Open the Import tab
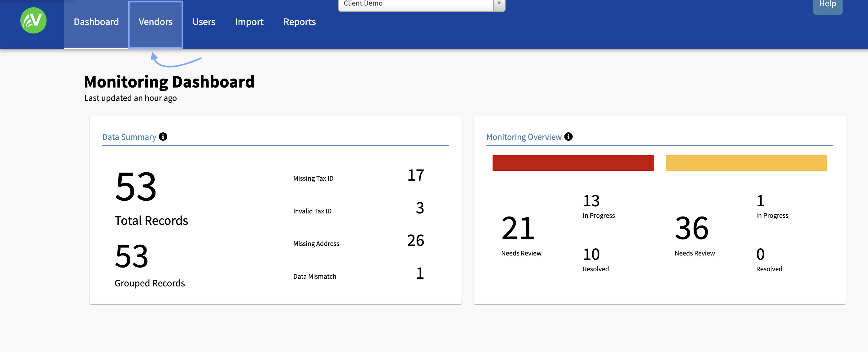Screen dimensions: 868x352 (249, 22)
